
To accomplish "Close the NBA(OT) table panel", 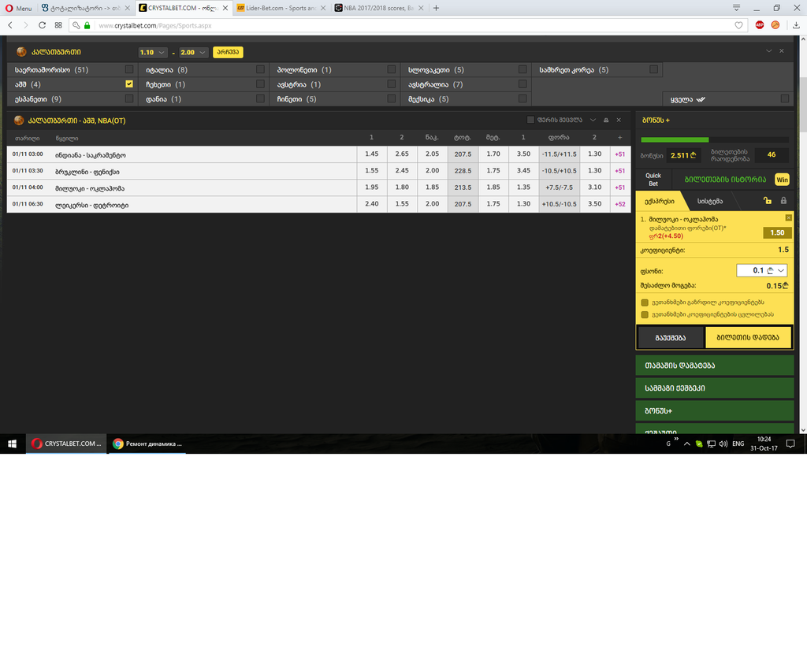I will [619, 120].
